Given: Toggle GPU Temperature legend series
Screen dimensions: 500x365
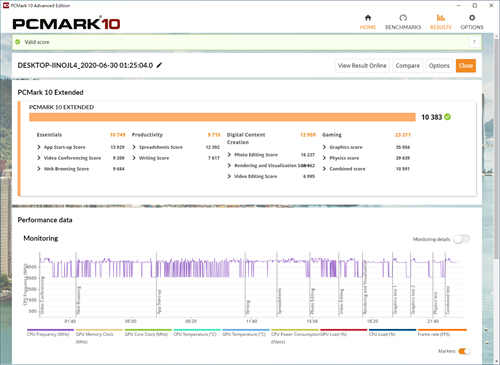Looking at the screenshot, I should 245,333.
